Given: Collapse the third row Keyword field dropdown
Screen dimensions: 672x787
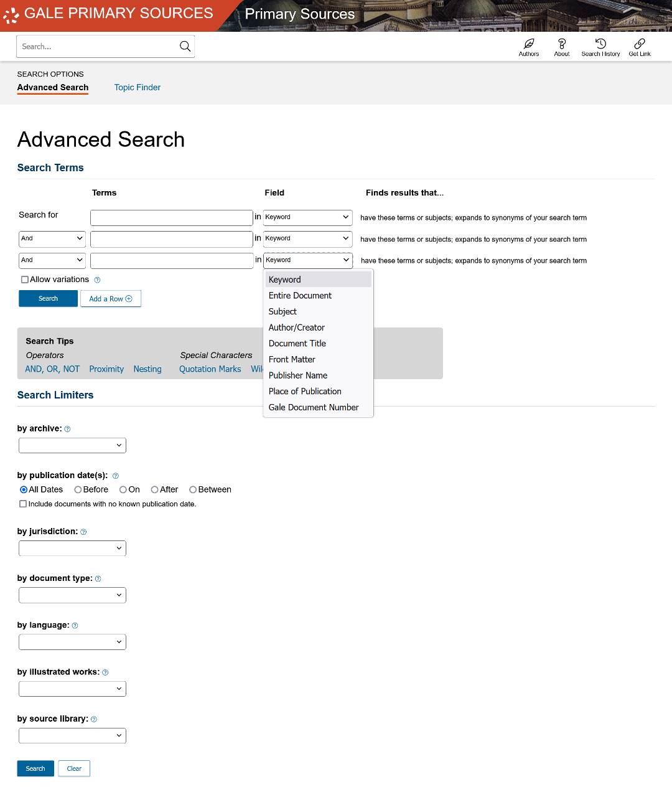Looking at the screenshot, I should (308, 260).
